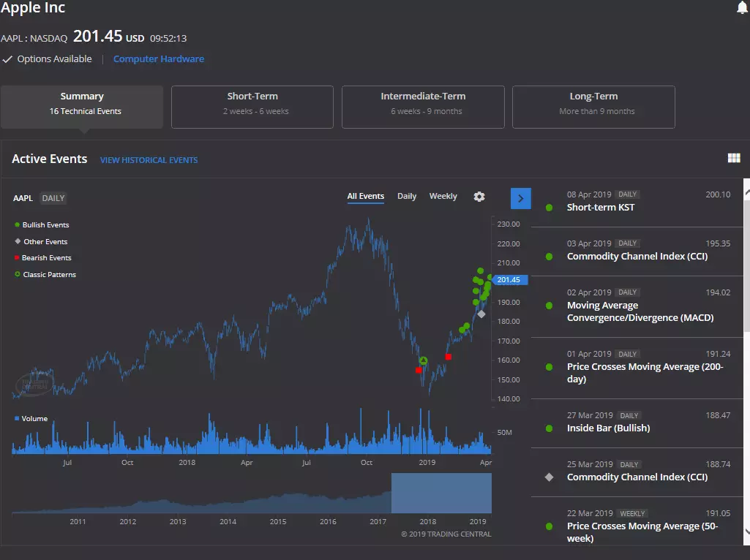Switch to grid view icon
Image resolution: width=750 pixels, height=560 pixels.
pyautogui.click(x=734, y=158)
